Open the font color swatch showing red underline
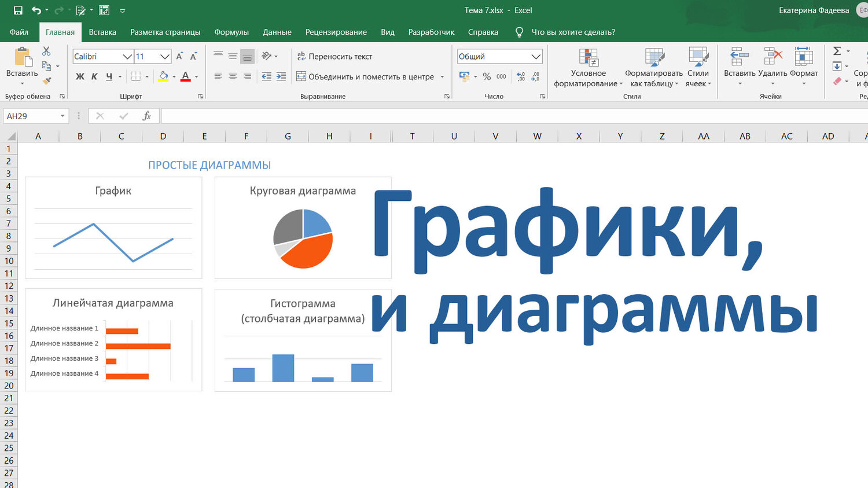The image size is (868, 488). pyautogui.click(x=185, y=76)
